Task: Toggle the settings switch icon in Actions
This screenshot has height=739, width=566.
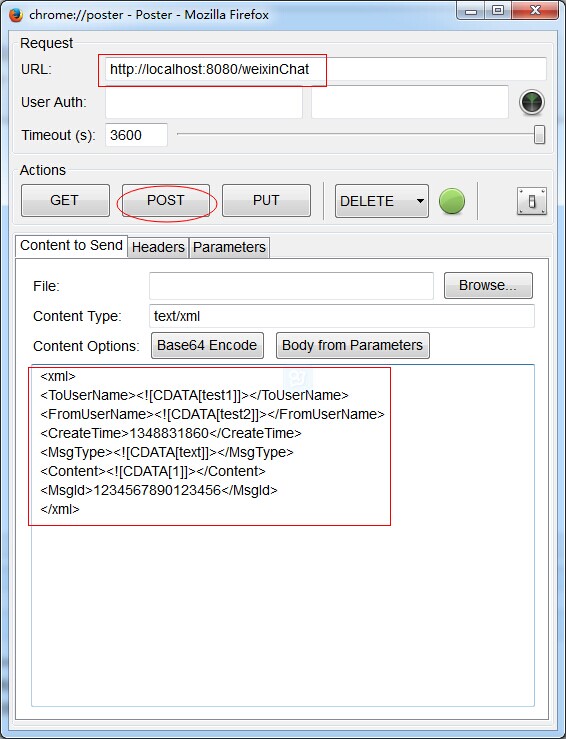Action: pos(532,201)
